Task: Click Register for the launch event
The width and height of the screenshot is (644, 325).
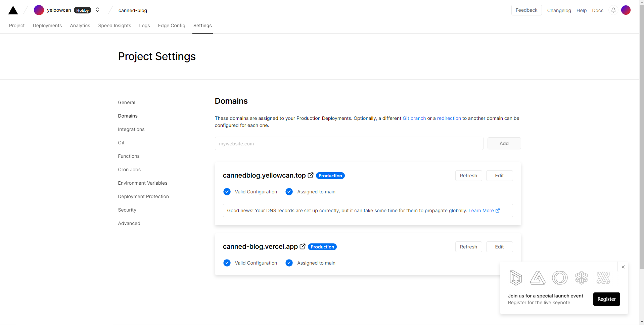Action: coord(606,299)
